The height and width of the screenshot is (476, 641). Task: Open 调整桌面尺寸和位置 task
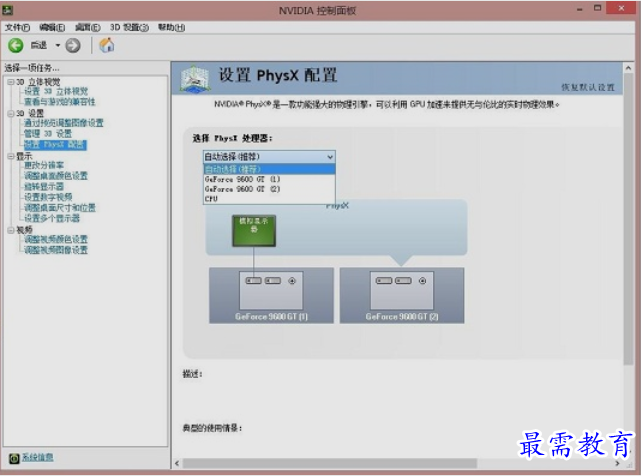[x=60, y=208]
